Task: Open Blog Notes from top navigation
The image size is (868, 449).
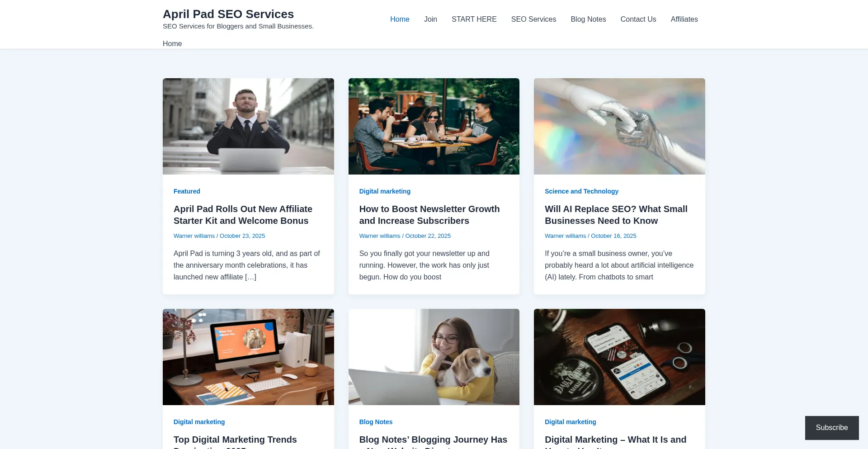Action: point(588,19)
